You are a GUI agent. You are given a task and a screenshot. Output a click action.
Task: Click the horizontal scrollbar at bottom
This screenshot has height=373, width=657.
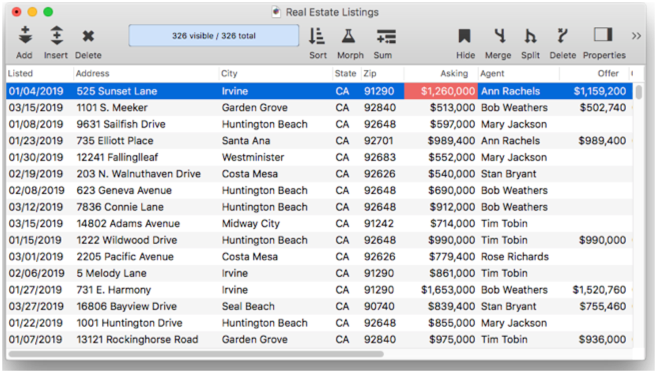pos(196,354)
